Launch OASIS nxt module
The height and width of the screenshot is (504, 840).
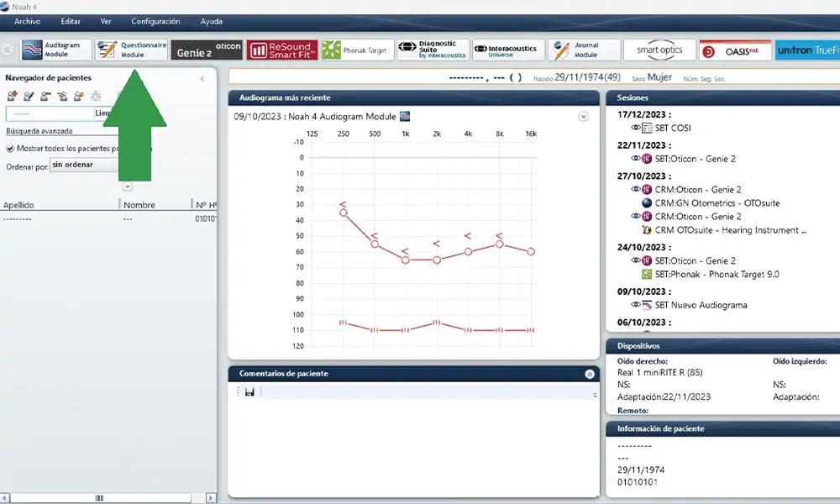click(735, 50)
